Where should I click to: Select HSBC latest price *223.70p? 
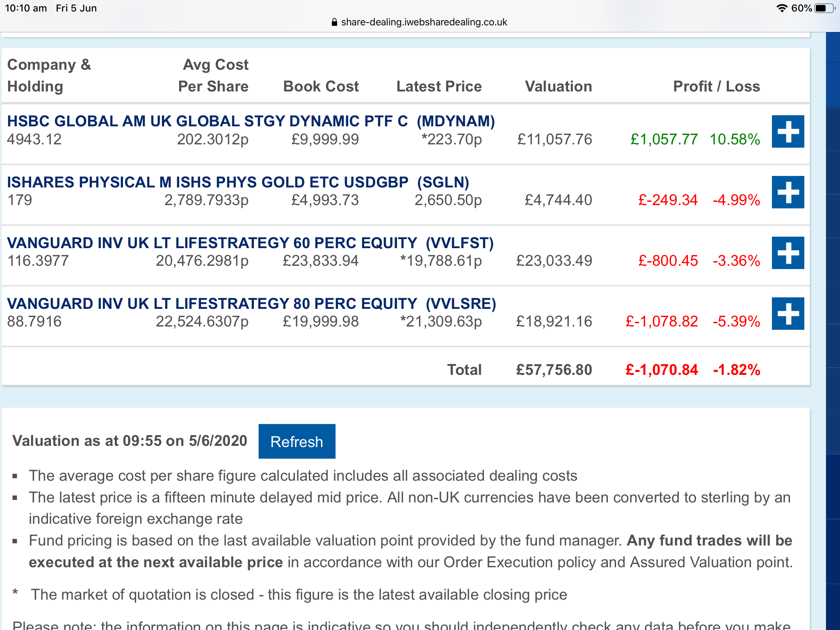coord(452,139)
